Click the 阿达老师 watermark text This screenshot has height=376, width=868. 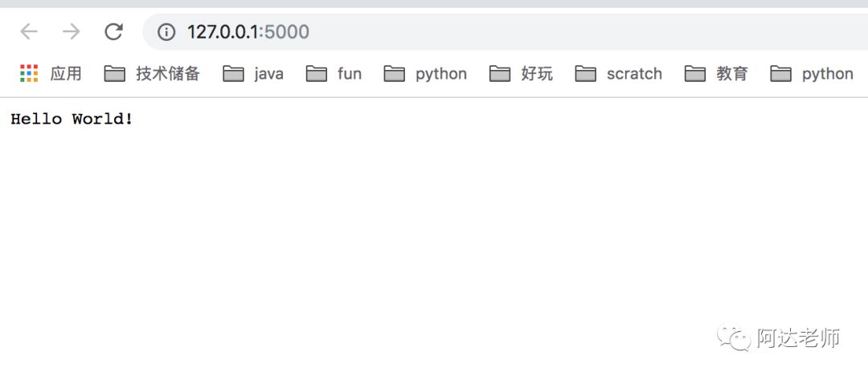(x=798, y=337)
